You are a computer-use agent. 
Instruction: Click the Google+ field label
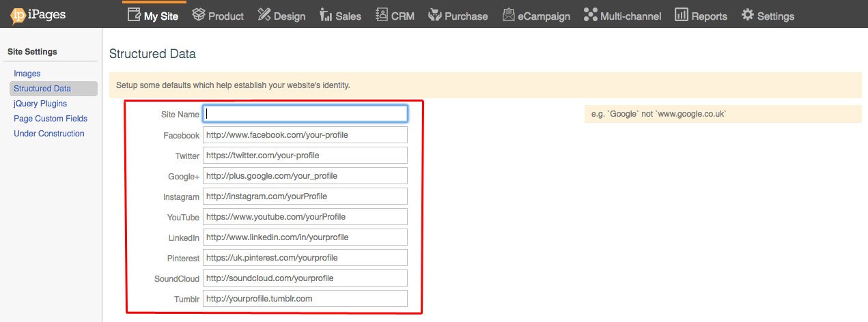tap(184, 177)
